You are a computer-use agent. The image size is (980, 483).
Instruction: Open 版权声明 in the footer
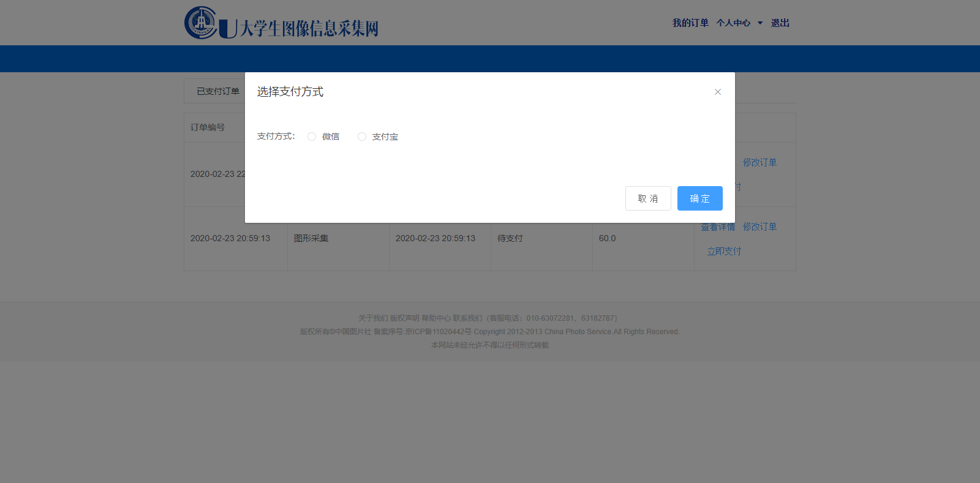pyautogui.click(x=405, y=318)
